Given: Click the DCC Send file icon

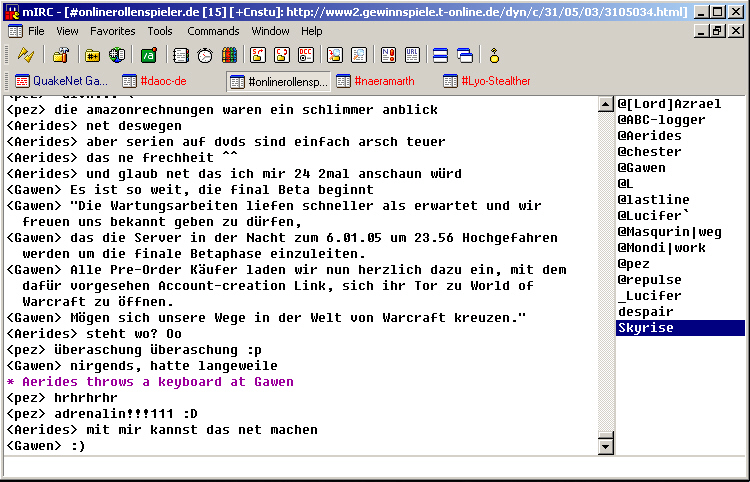Looking at the screenshot, I should [258, 55].
